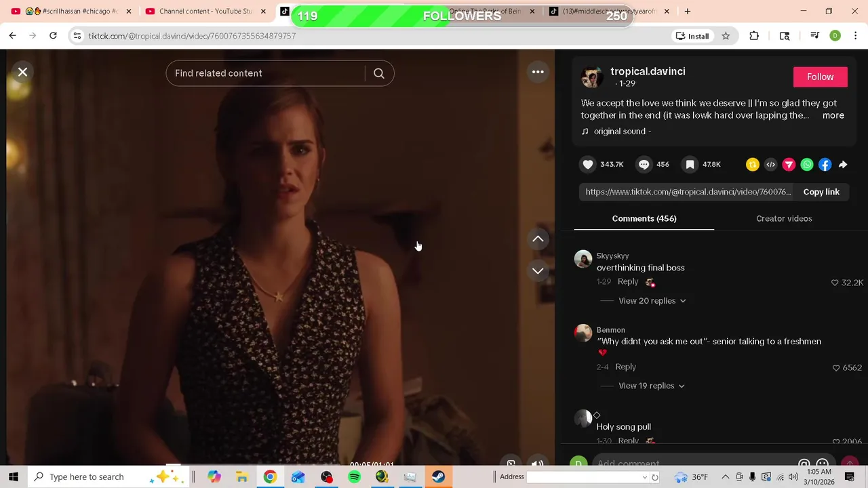Send to friends via red paper-plane icon
The height and width of the screenshot is (488, 868).
pyautogui.click(x=789, y=164)
